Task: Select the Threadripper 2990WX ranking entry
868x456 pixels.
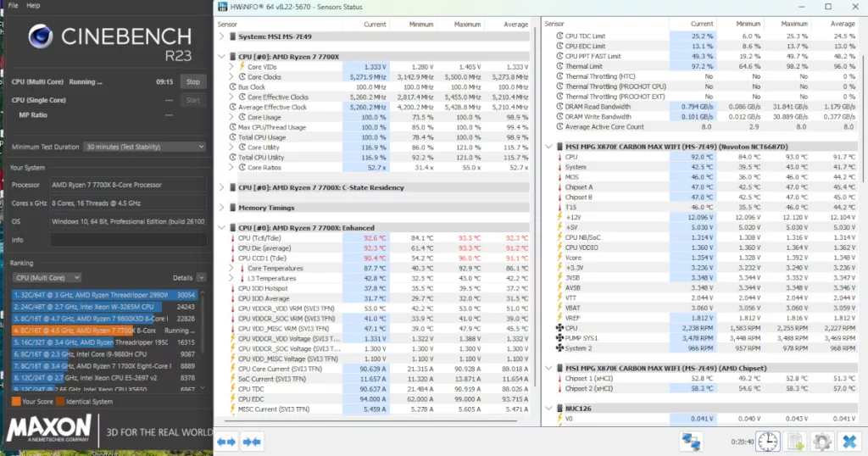Action: (x=104, y=295)
